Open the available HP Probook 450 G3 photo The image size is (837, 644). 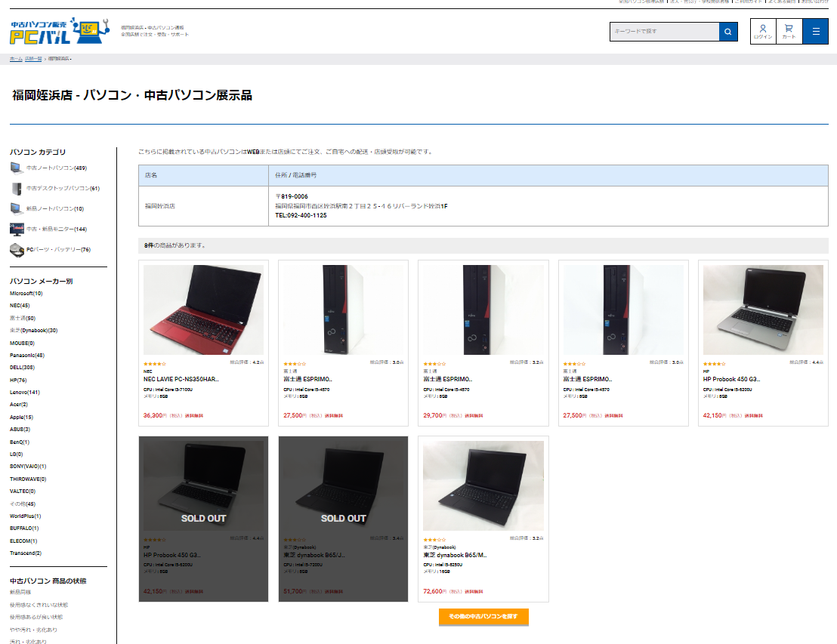763,310
